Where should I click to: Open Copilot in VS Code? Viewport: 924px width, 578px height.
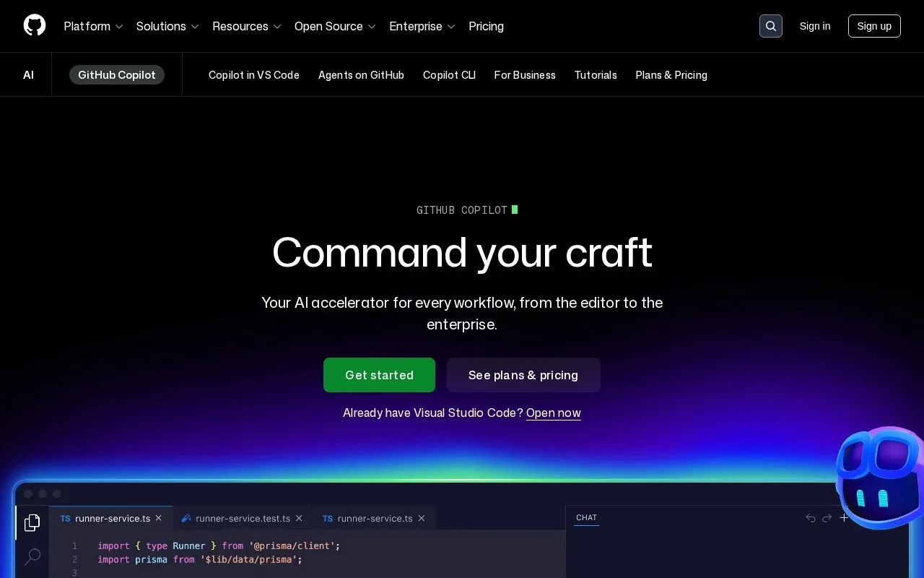[x=254, y=75]
